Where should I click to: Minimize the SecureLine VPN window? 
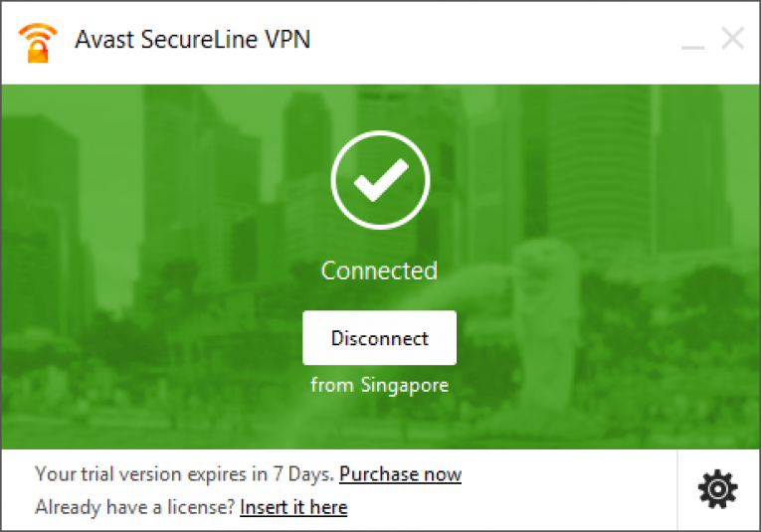pyautogui.click(x=693, y=42)
